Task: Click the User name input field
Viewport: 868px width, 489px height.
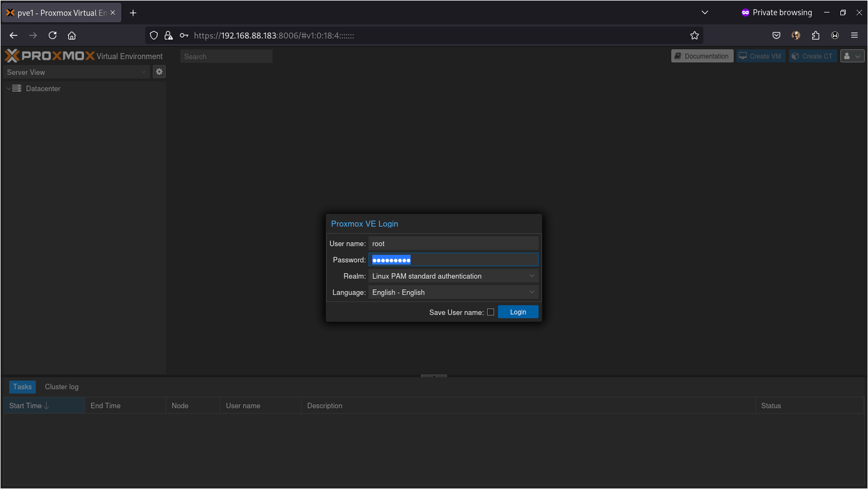Action: tap(454, 244)
